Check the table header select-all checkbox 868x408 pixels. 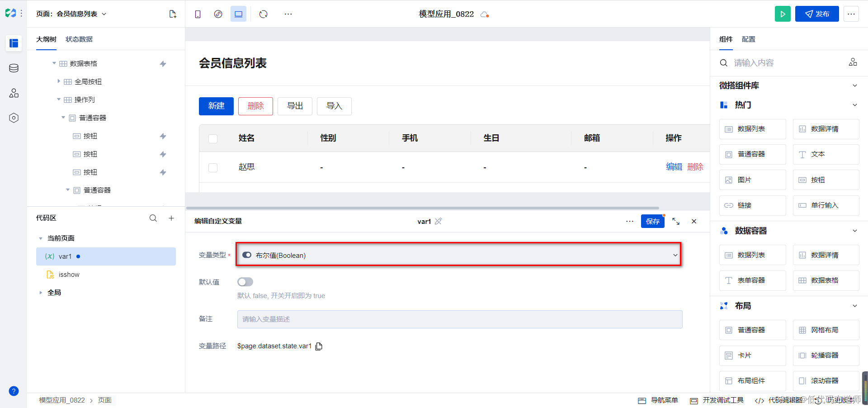[x=213, y=138]
